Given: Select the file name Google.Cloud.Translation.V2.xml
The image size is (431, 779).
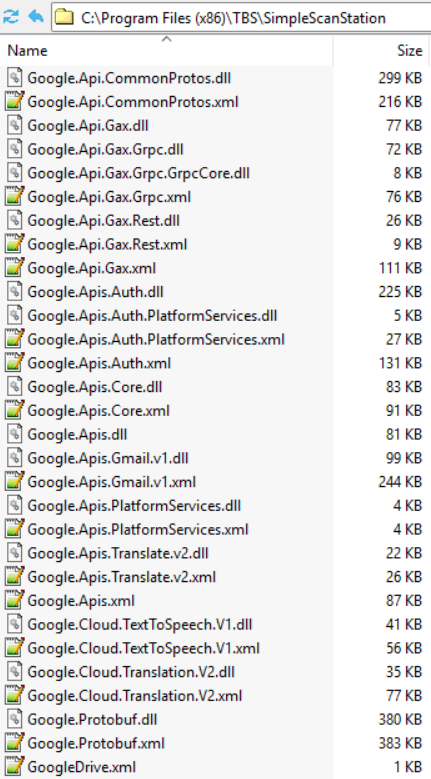Looking at the screenshot, I should pyautogui.click(x=135, y=696).
